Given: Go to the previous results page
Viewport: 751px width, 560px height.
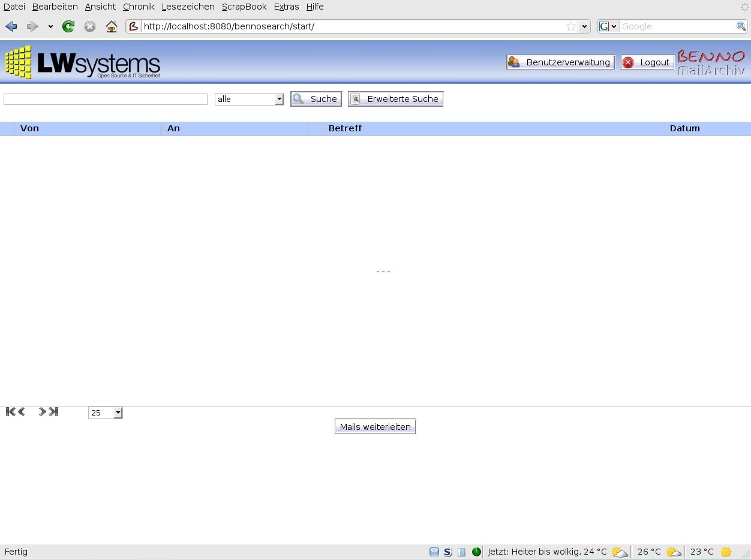Looking at the screenshot, I should coord(21,411).
